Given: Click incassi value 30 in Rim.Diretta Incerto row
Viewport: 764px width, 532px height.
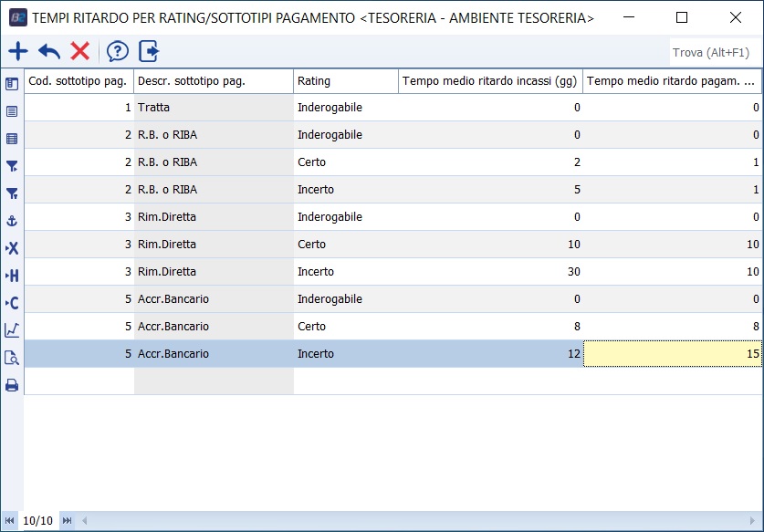Looking at the screenshot, I should point(491,271).
